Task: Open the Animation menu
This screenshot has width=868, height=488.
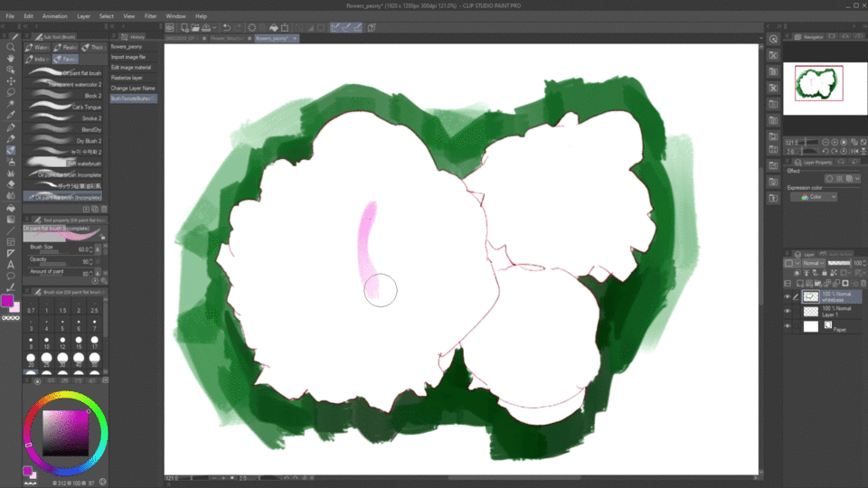Action: coord(55,16)
